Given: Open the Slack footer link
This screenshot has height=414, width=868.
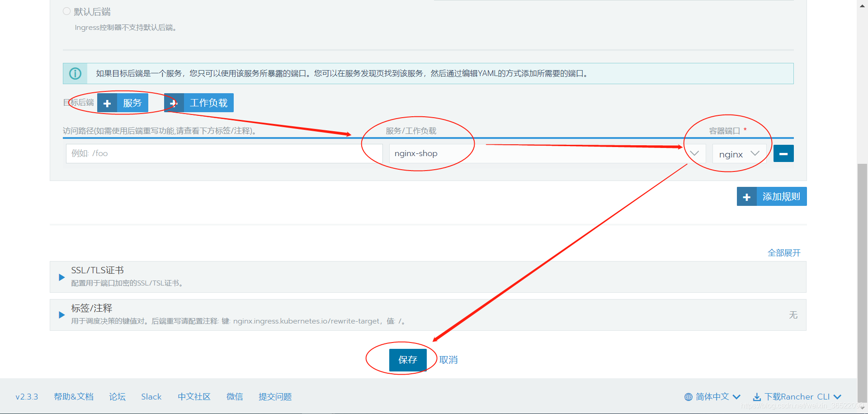Looking at the screenshot, I should click(151, 397).
